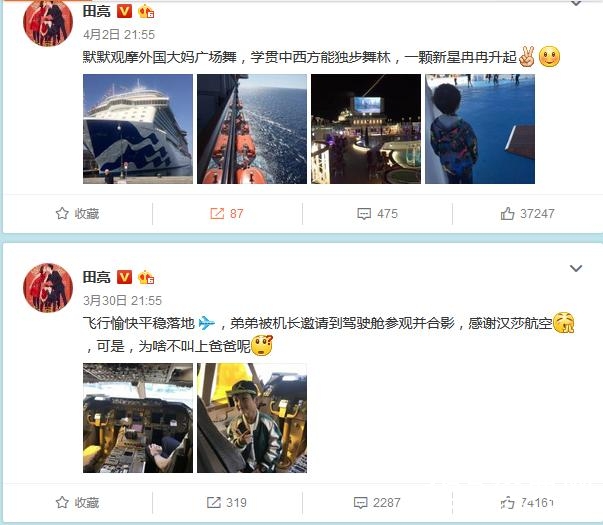
Task: Repost the April 2 post (87)
Action: [x=227, y=213]
